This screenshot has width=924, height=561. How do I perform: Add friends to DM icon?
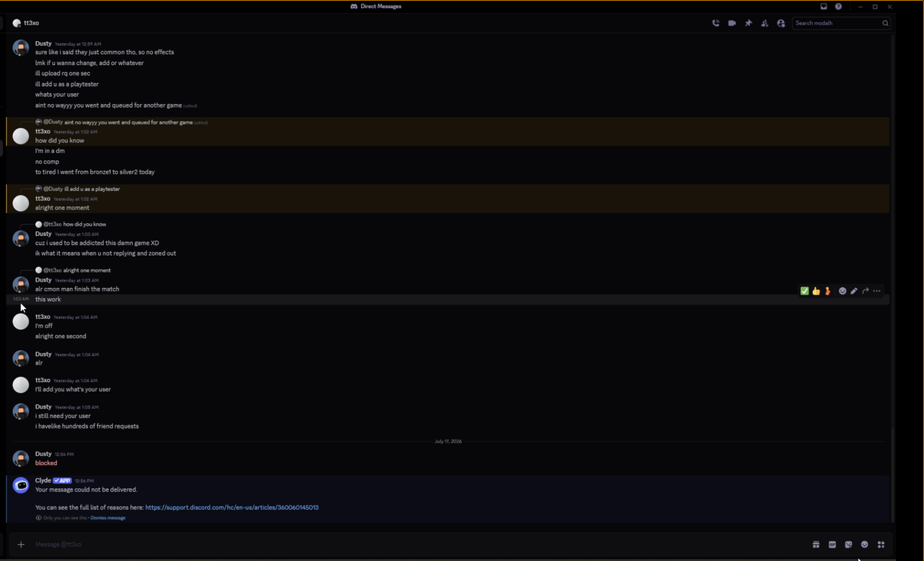[764, 23]
